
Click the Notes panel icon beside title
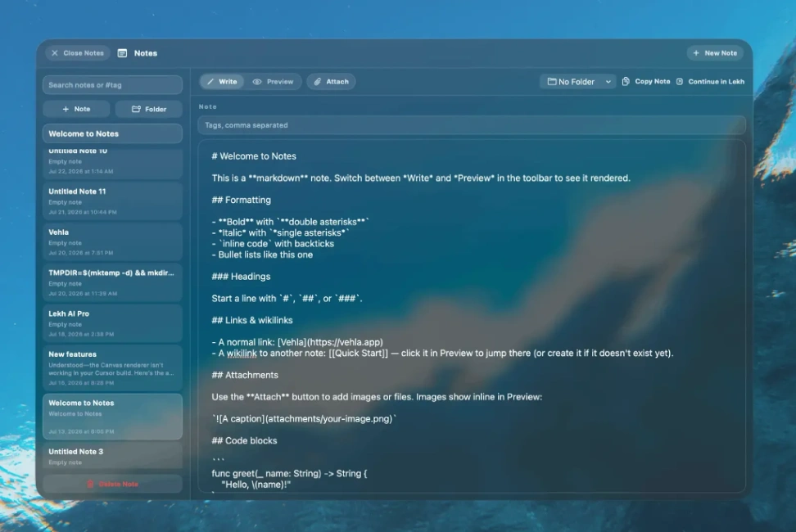122,53
